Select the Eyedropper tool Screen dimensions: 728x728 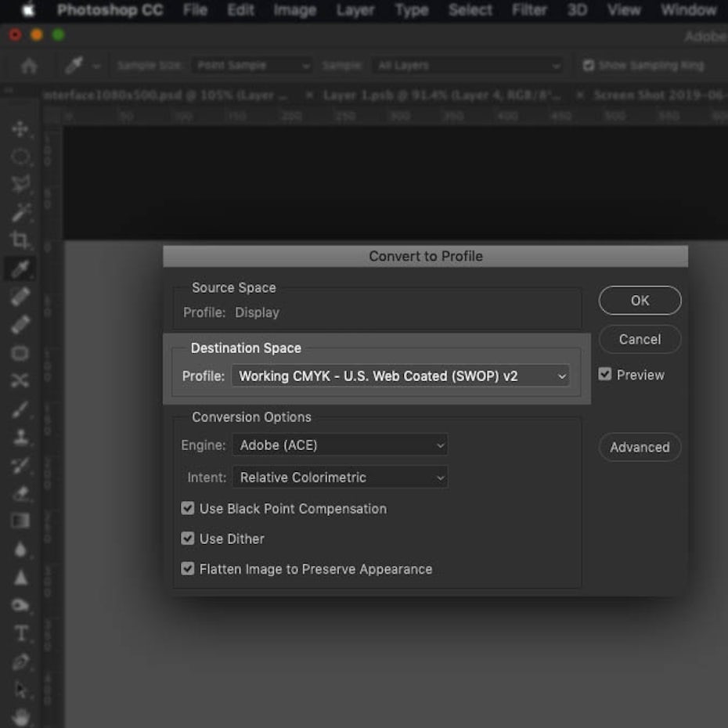coord(20,269)
